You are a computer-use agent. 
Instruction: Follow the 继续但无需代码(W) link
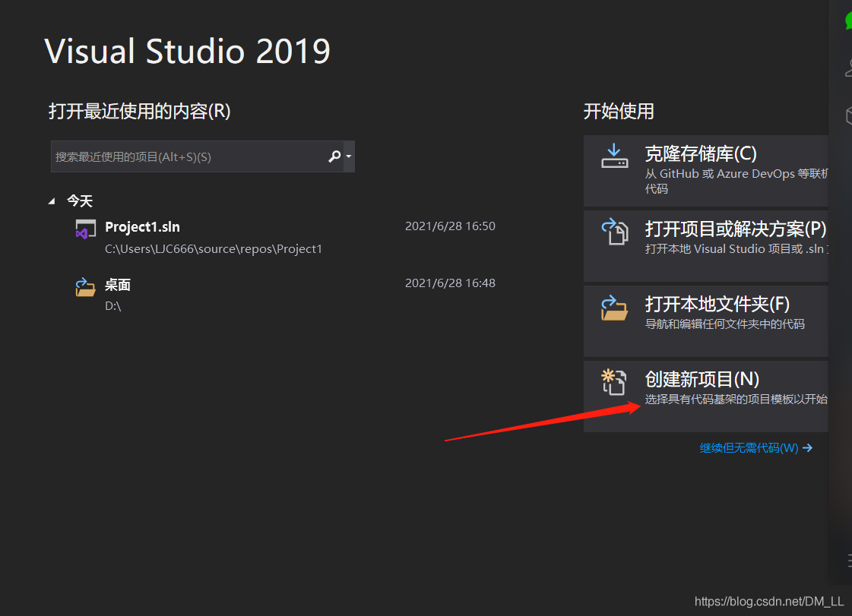pos(755,447)
